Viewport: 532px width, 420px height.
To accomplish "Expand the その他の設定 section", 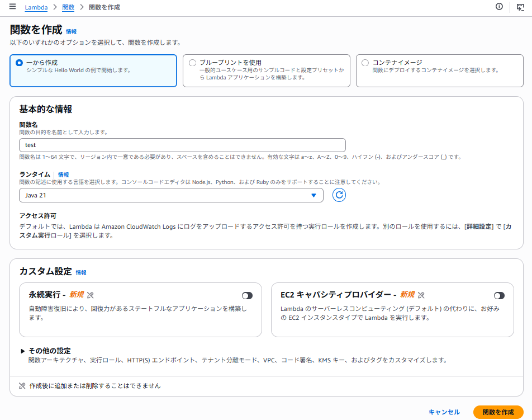I will tap(23, 351).
